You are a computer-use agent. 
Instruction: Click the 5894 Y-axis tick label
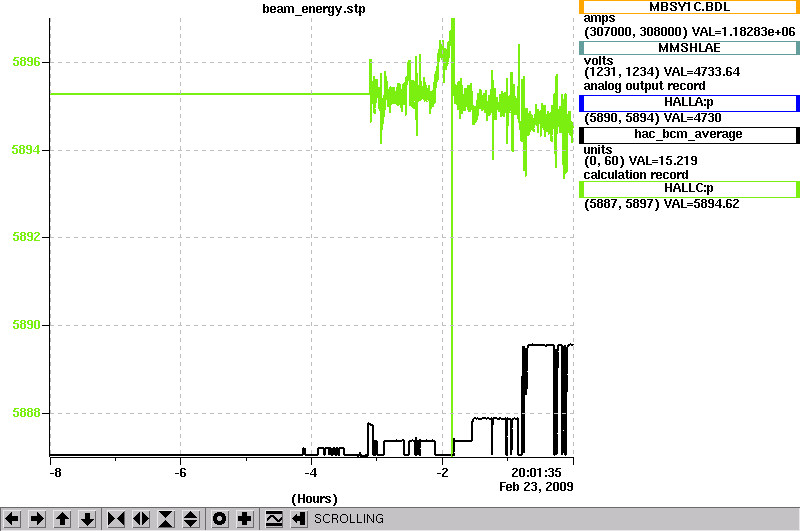coord(26,150)
